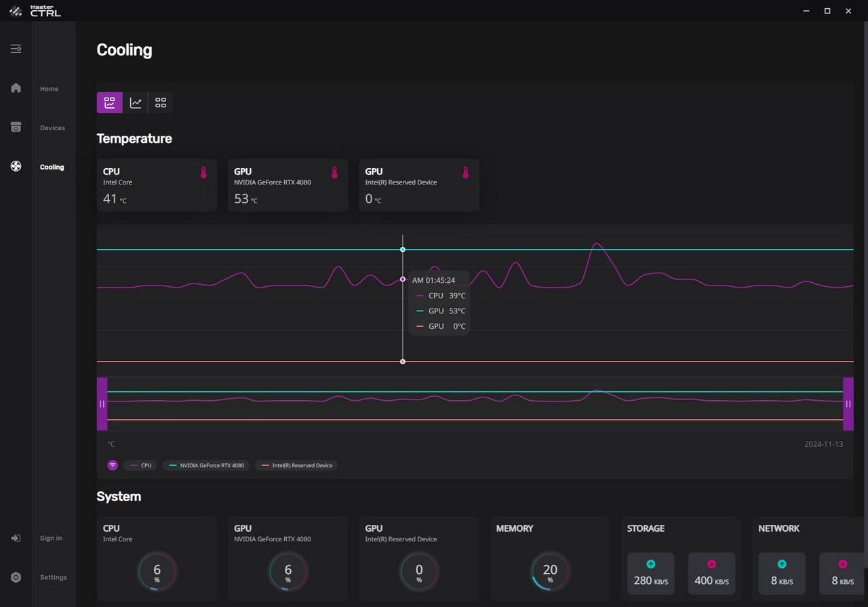The width and height of the screenshot is (868, 607).
Task: Click the MasterCTRL logo in title bar
Action: coord(36,11)
